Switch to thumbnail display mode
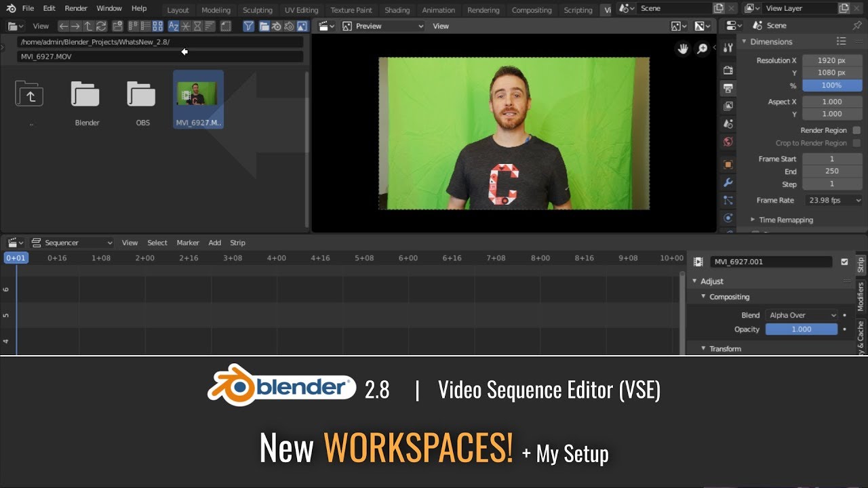 coord(157,26)
